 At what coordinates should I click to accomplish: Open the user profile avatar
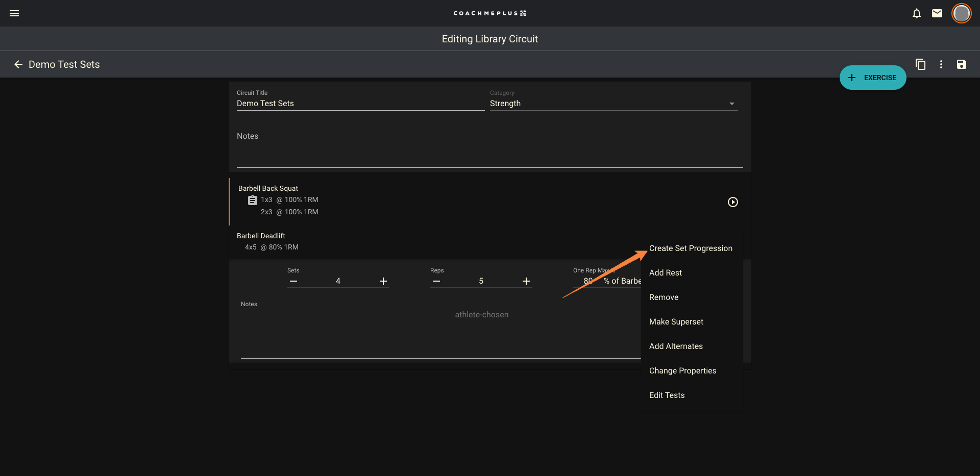961,13
